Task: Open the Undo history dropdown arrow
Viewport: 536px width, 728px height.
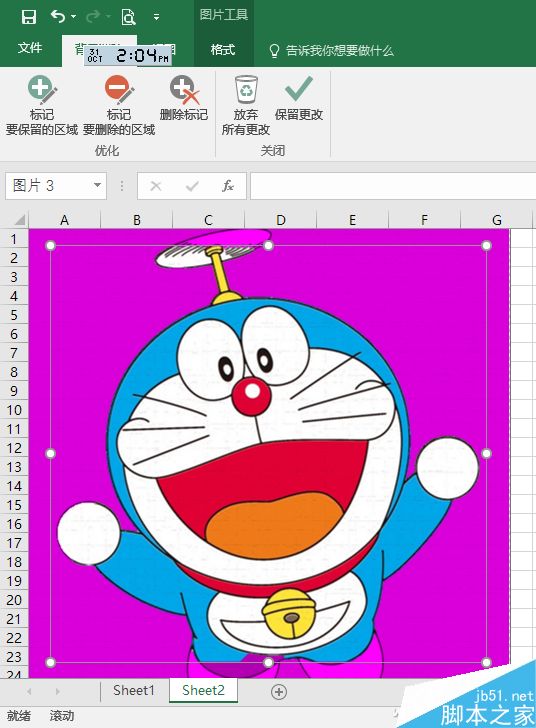Action: pos(74,17)
